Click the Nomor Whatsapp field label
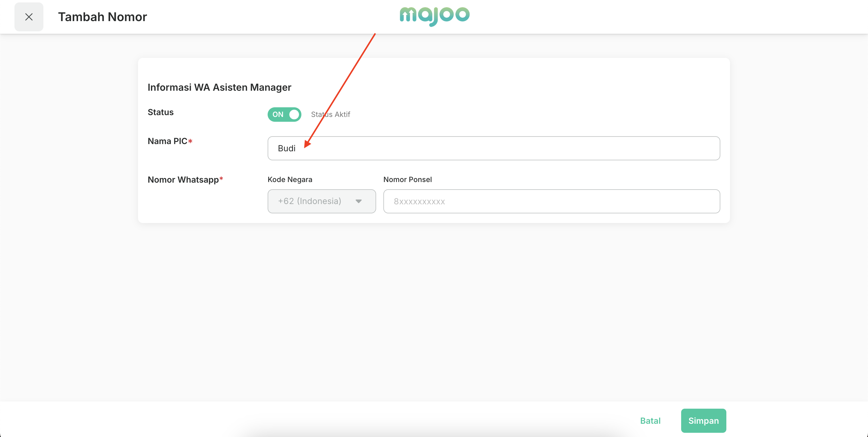Image resolution: width=868 pixels, height=437 pixels. 183,180
